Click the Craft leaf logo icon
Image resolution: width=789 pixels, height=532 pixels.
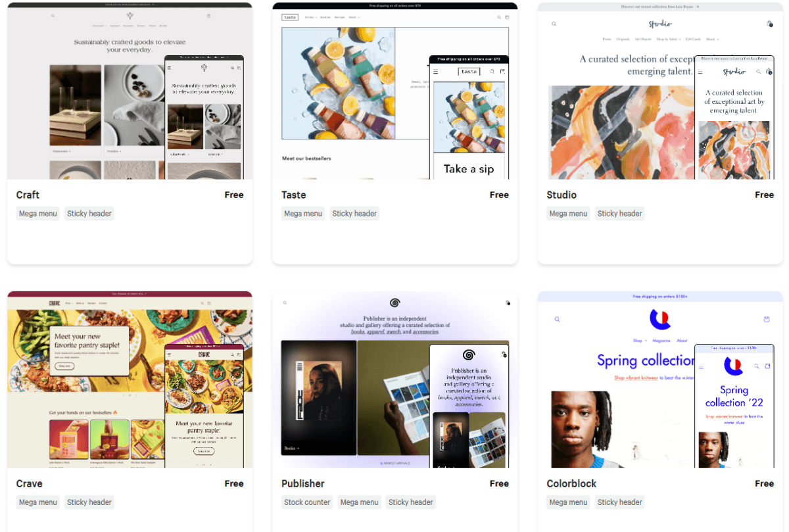(130, 16)
